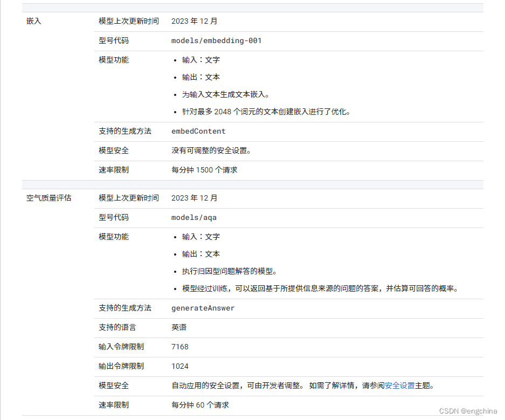Screen dimensions: 505x420
Task: Click the 每分钟 60 个请求 rate limit
Action: pyautogui.click(x=199, y=405)
